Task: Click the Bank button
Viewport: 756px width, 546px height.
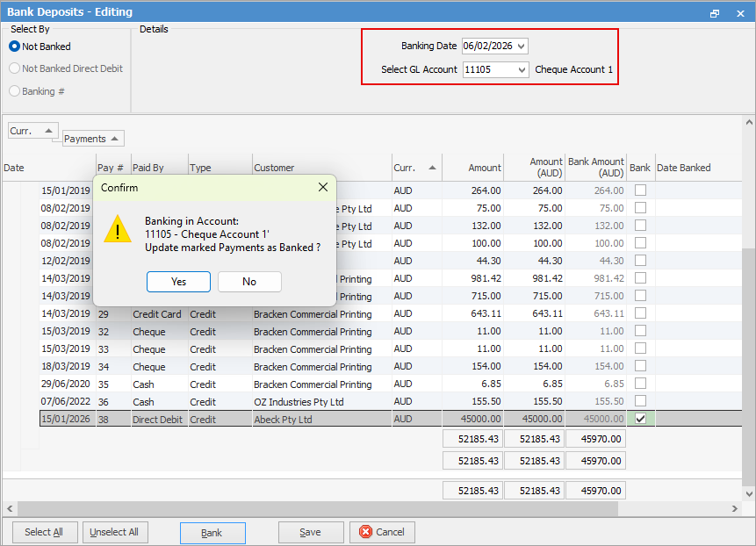Action: click(x=212, y=533)
